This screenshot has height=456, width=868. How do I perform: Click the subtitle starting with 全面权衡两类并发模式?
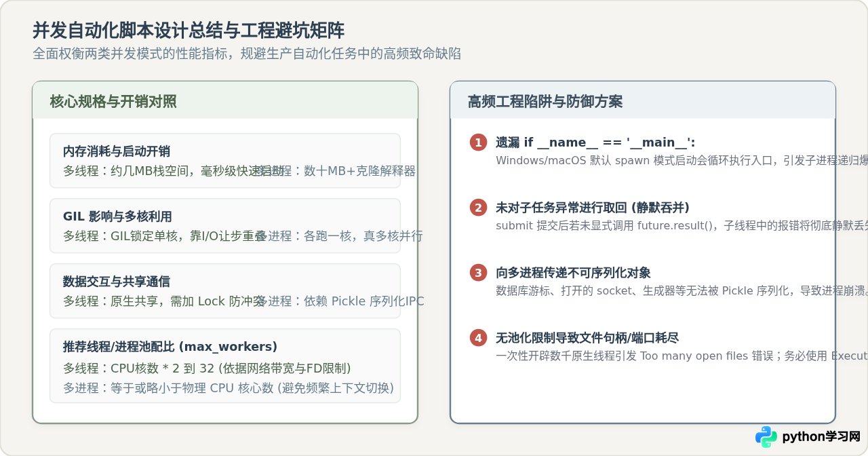point(247,54)
